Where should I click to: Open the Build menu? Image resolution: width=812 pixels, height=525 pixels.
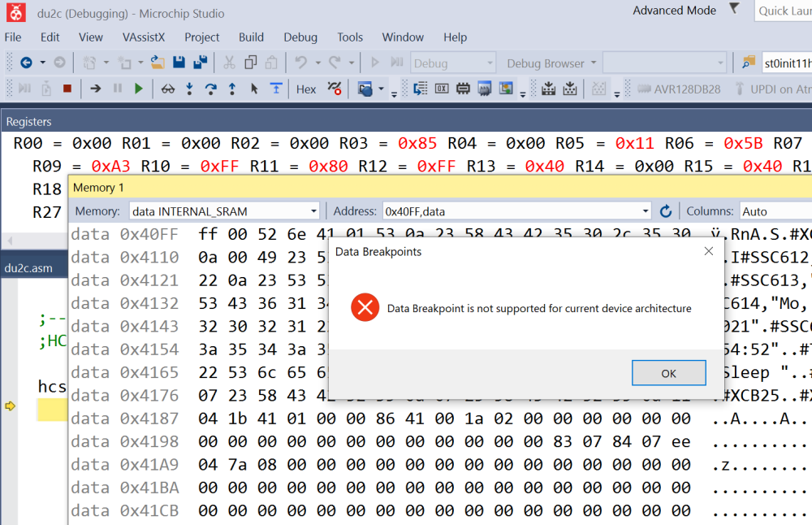[251, 37]
